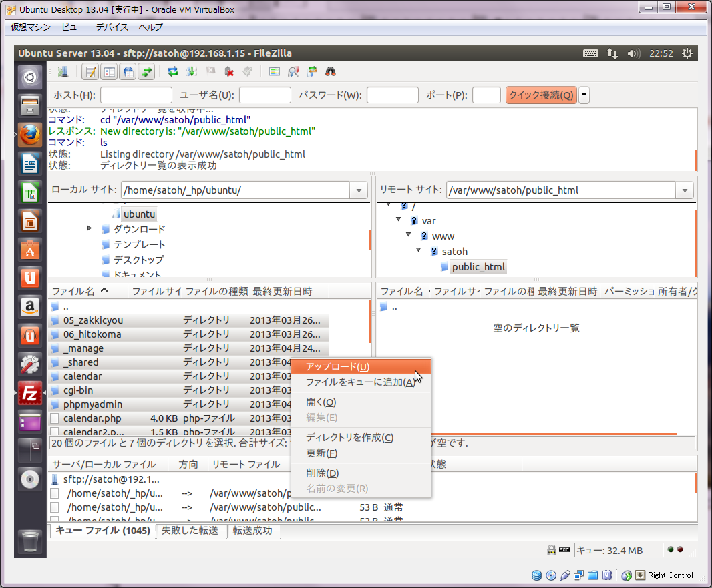Toggle synchronized browsing
This screenshot has height=588, width=712.
coord(312,71)
